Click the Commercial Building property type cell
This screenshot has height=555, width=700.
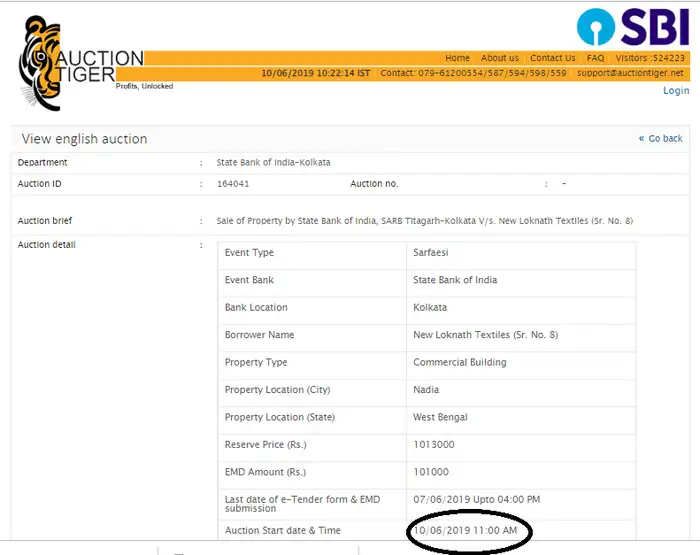click(459, 362)
